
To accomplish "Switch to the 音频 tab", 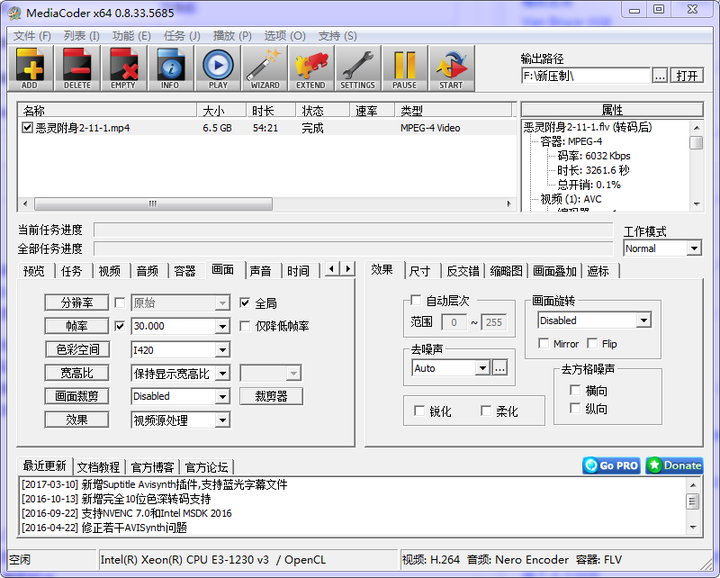I will coord(147,271).
